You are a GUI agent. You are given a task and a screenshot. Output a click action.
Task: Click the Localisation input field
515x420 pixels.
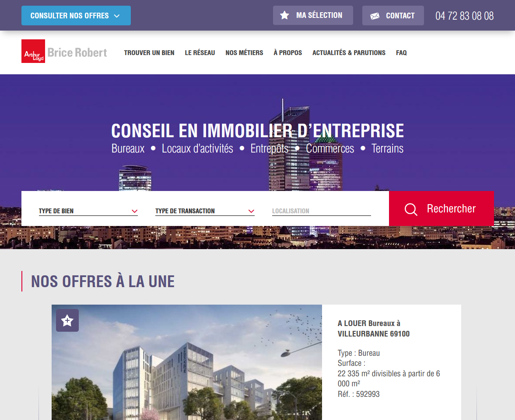tap(321, 211)
